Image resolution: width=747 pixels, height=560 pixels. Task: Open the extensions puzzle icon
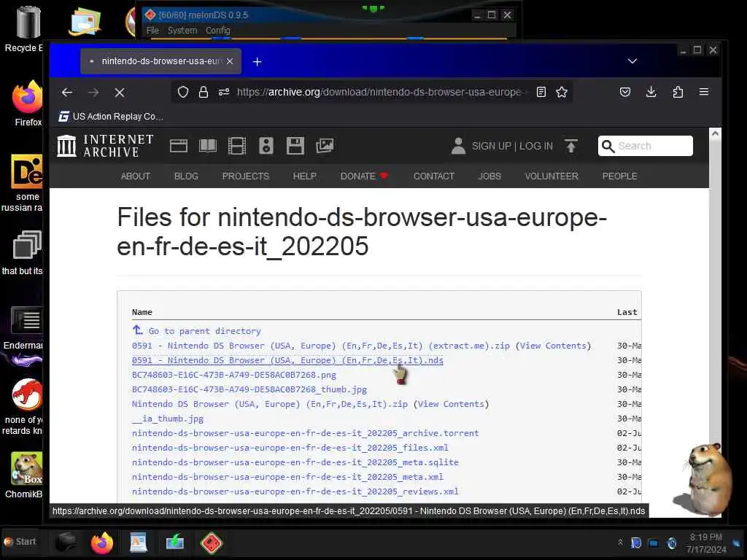click(678, 92)
